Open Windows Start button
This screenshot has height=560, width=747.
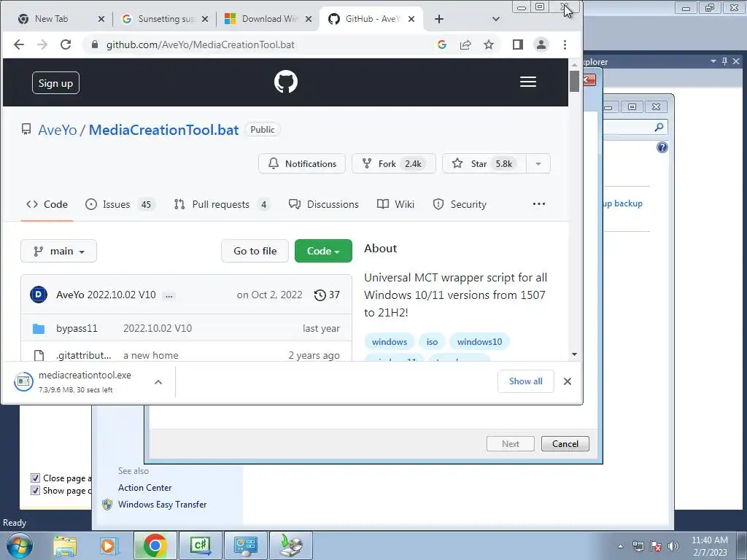[x=20, y=545]
